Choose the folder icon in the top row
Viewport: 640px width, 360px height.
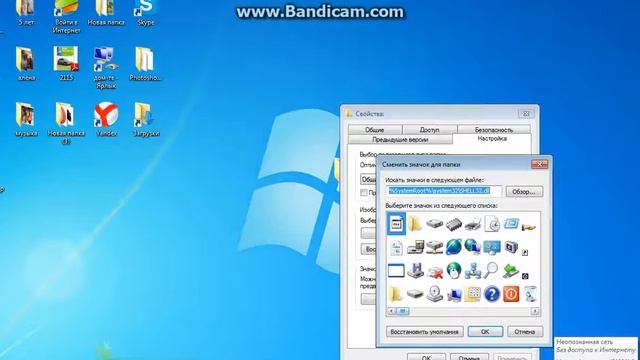pos(415,224)
